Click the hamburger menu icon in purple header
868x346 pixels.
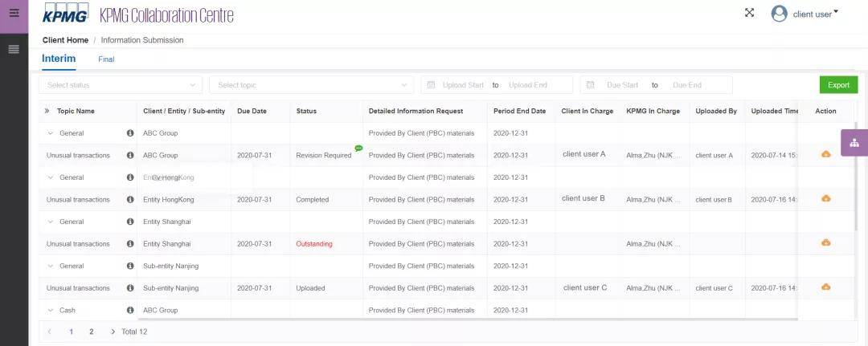coord(14,13)
